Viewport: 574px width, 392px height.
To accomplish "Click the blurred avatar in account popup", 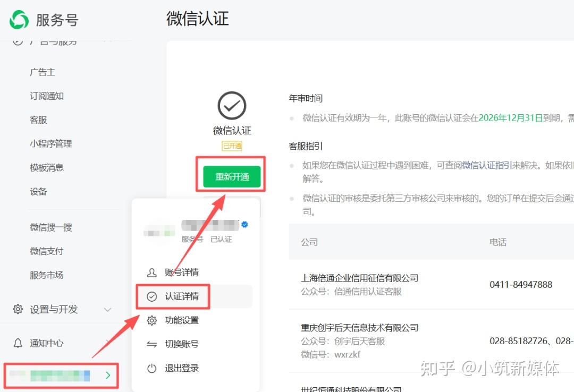I will point(159,232).
